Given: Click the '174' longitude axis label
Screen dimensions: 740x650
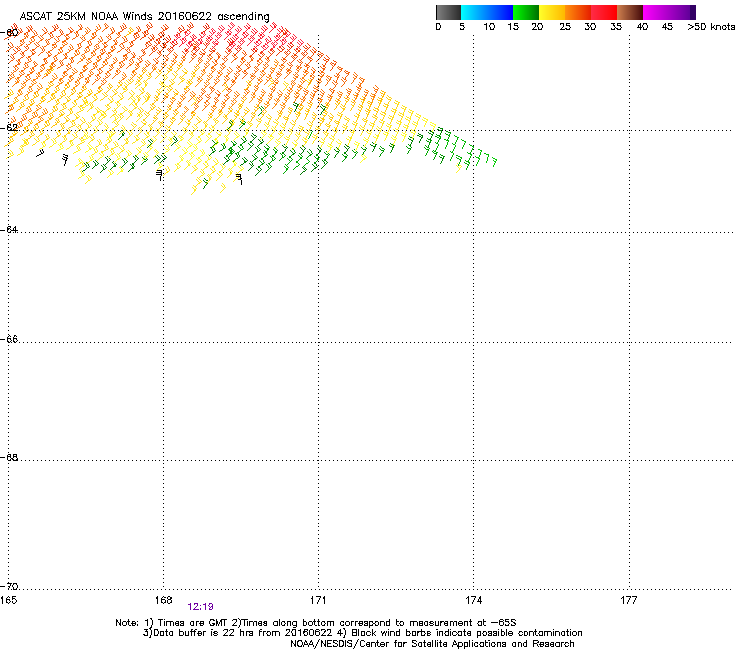Looking at the screenshot, I should point(473,600).
